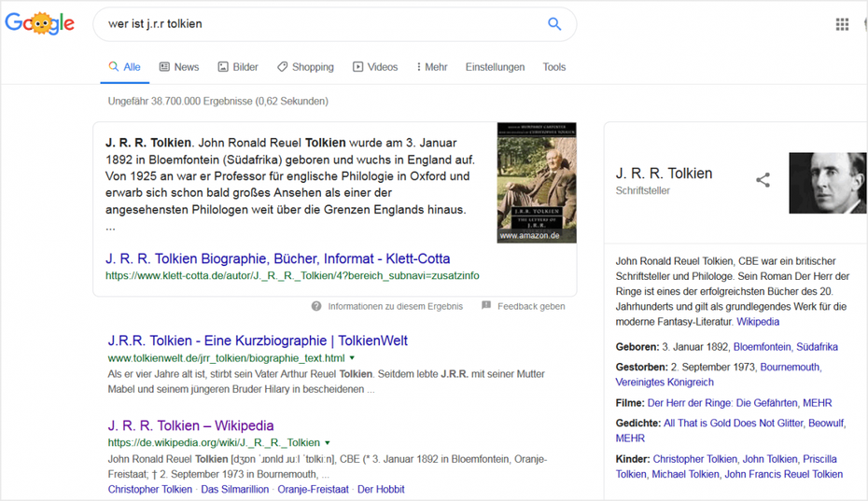Click Feedback geben
This screenshot has height=501, width=868.
[531, 306]
